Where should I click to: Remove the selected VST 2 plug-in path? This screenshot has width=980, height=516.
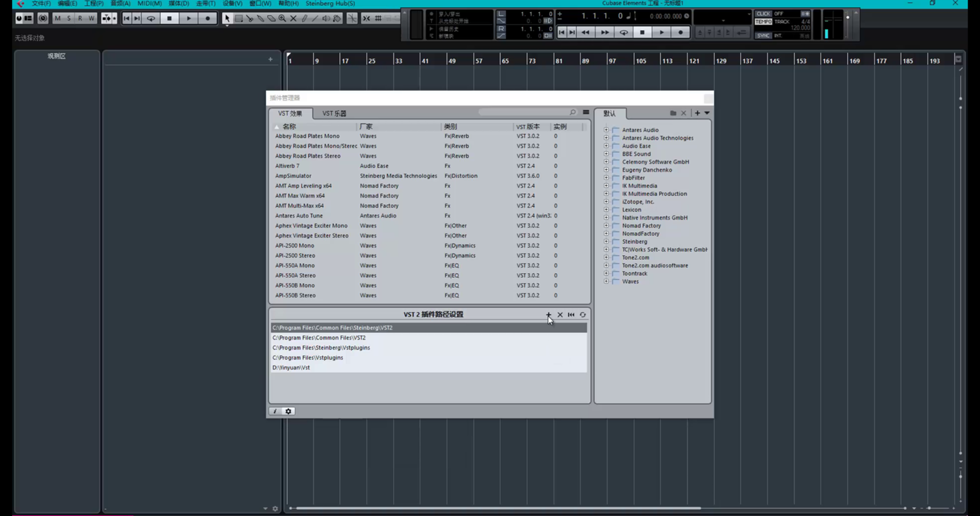(560, 314)
